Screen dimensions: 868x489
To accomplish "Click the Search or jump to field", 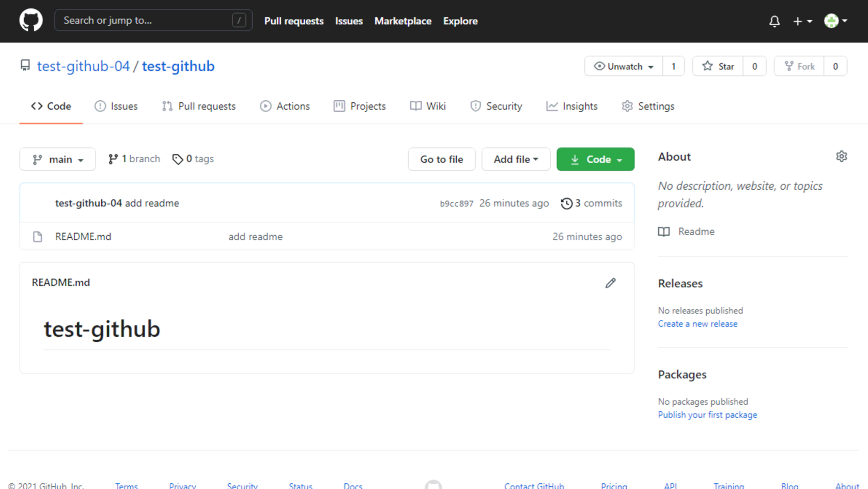I will (x=147, y=21).
